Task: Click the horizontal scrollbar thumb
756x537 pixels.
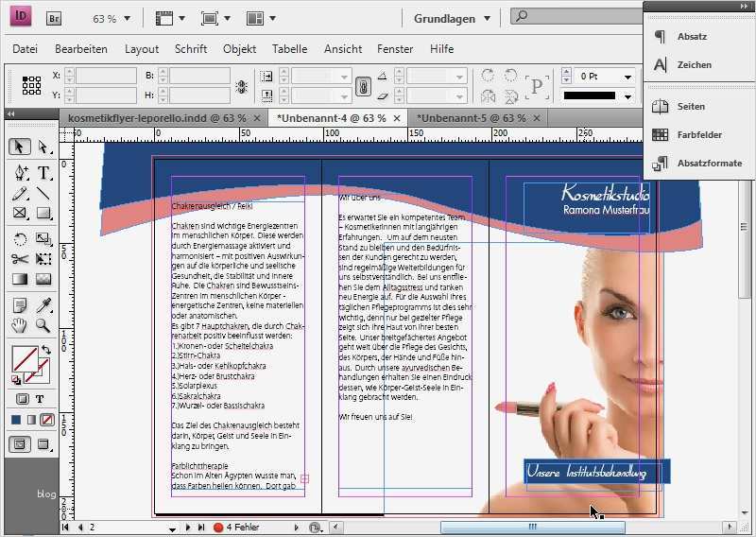Action: [x=533, y=527]
